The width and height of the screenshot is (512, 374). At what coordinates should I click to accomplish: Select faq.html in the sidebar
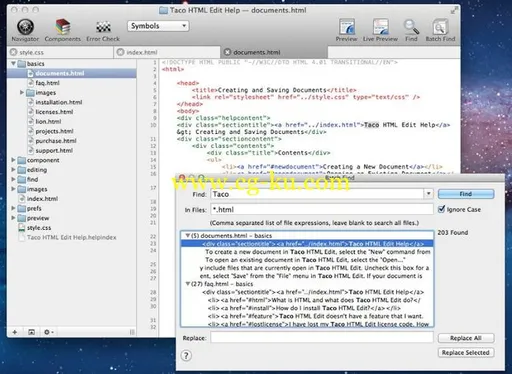[x=47, y=83]
